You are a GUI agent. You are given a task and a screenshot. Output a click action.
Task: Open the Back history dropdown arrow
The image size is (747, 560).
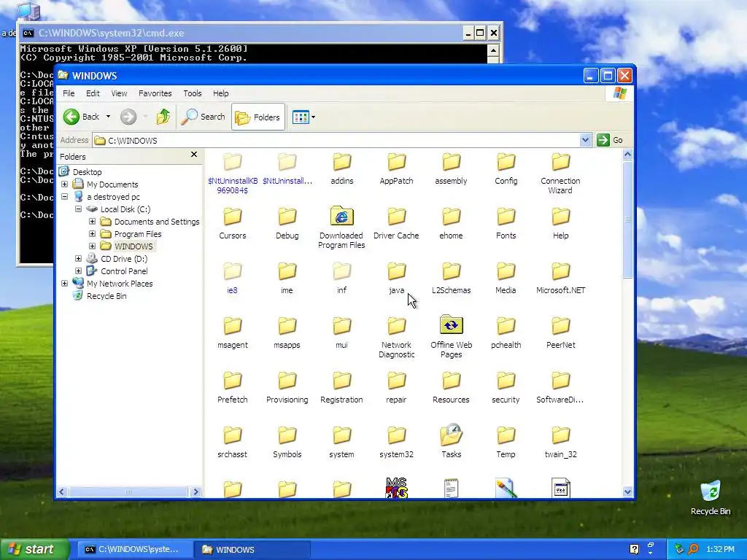coord(108,117)
